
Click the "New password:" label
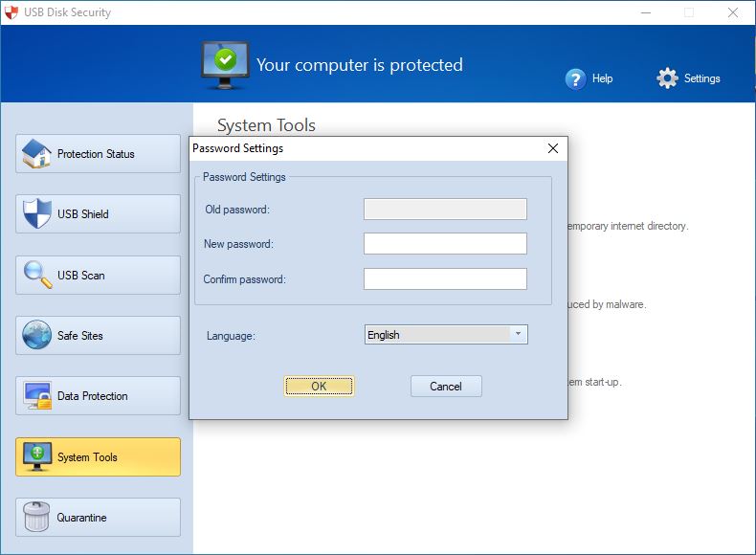point(238,244)
